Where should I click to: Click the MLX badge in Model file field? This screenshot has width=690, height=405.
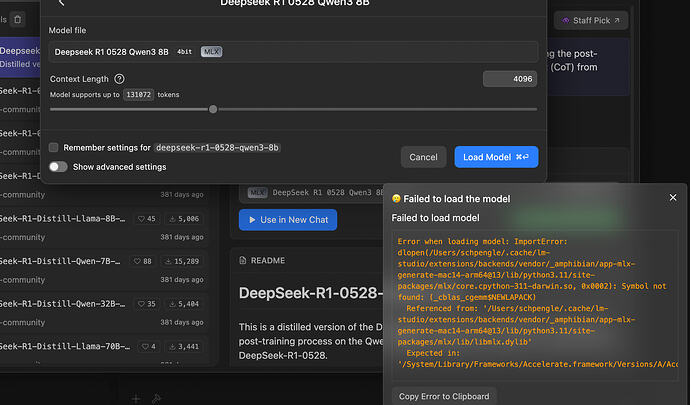pos(211,52)
